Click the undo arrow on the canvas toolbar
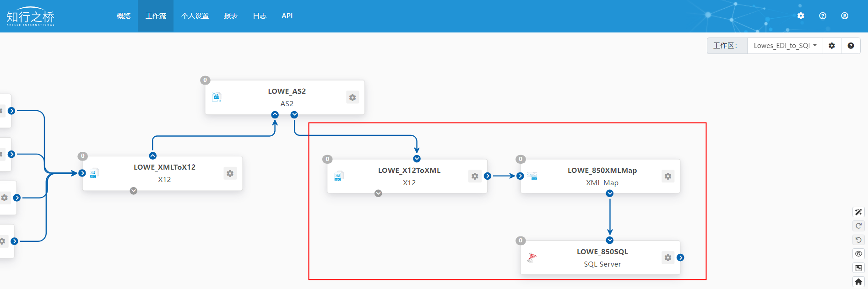This screenshot has height=289, width=868. (x=858, y=240)
